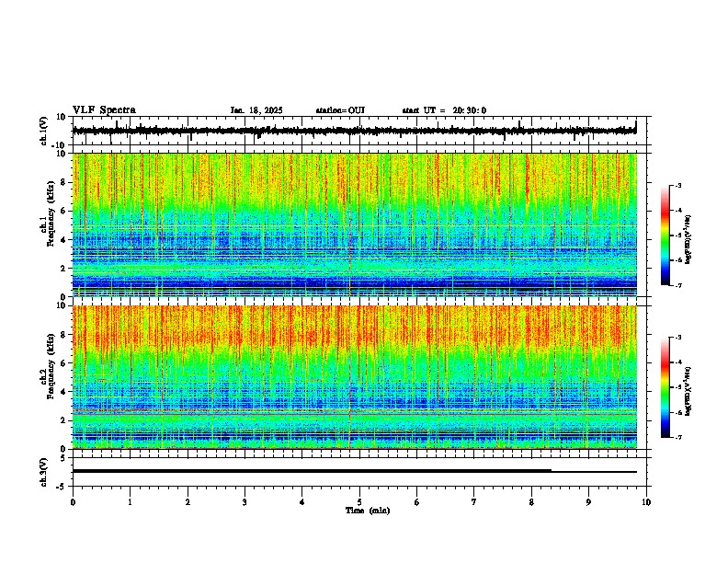Click the "VLF Spectra" title text
The height and width of the screenshot is (563, 728).
click(104, 110)
